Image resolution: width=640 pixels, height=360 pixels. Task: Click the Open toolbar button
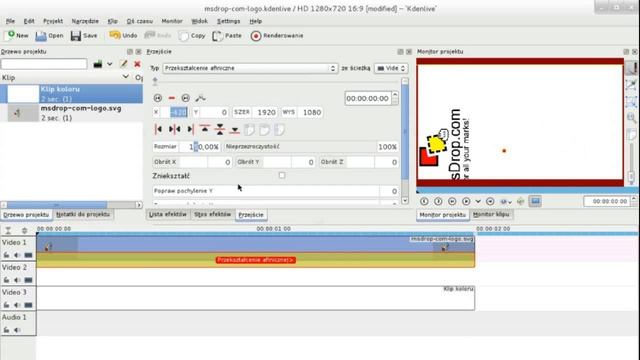pos(49,36)
